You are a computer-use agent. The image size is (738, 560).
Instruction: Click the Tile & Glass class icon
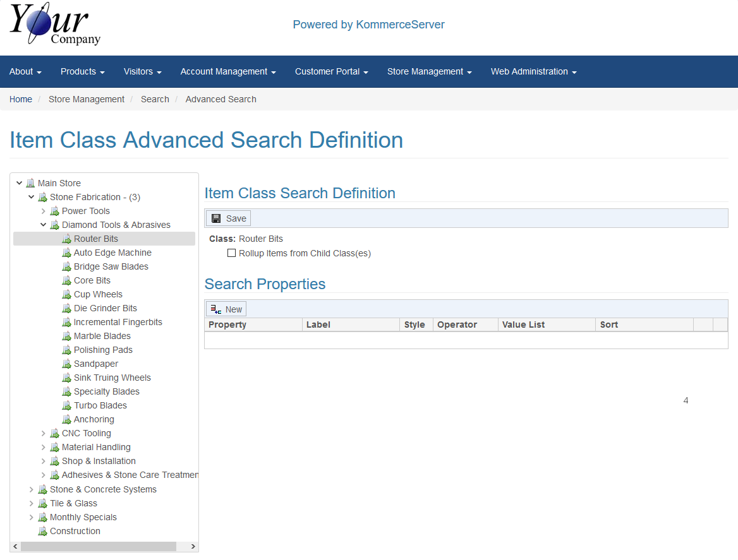pos(42,503)
